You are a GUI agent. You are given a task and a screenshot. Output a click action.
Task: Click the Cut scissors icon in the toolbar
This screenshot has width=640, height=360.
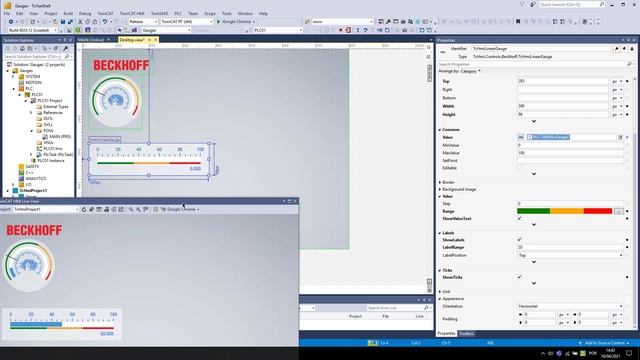tap(80, 22)
